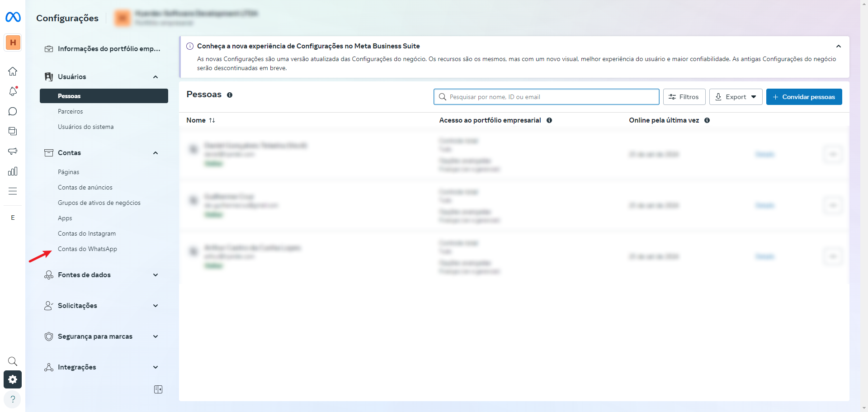
Task: Open the Export dropdown
Action: 736,97
